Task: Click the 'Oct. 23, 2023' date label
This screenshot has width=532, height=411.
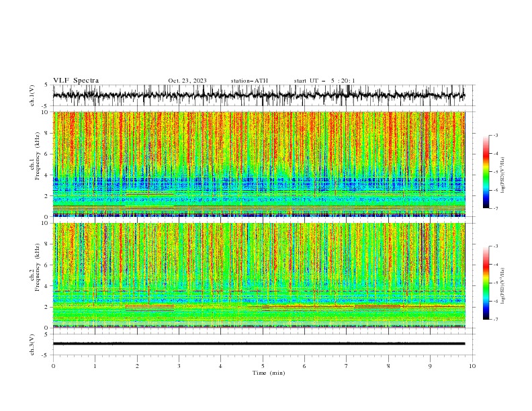Action: [187, 81]
